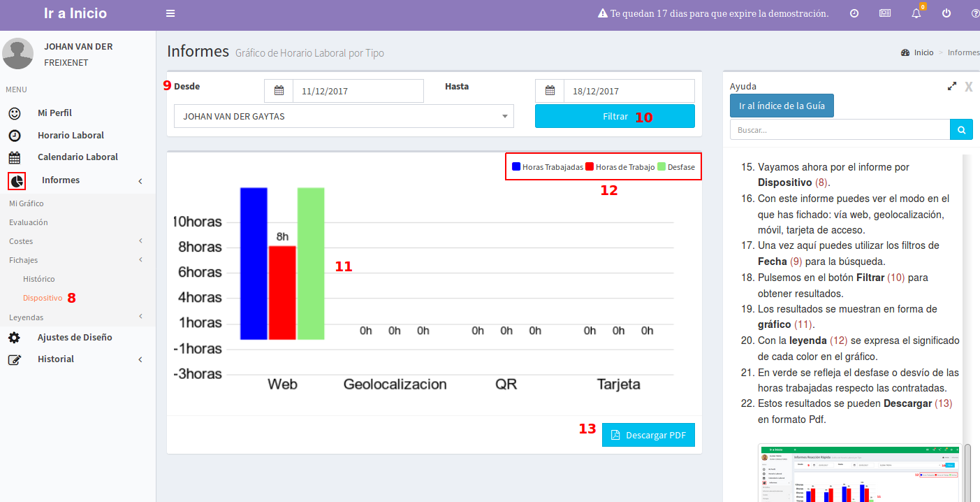This screenshot has height=502, width=980.
Task: Click the blue Horas Trabajadas legend swatch
Action: point(516,167)
